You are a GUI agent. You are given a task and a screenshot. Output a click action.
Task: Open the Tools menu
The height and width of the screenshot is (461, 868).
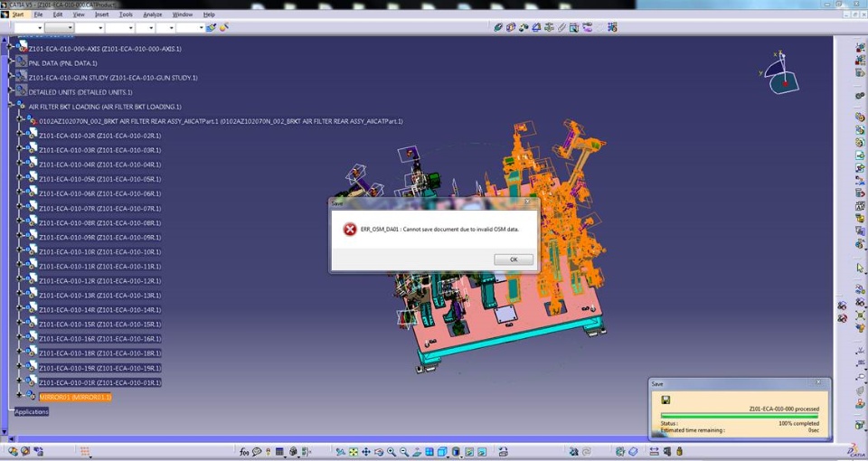pyautogui.click(x=127, y=14)
